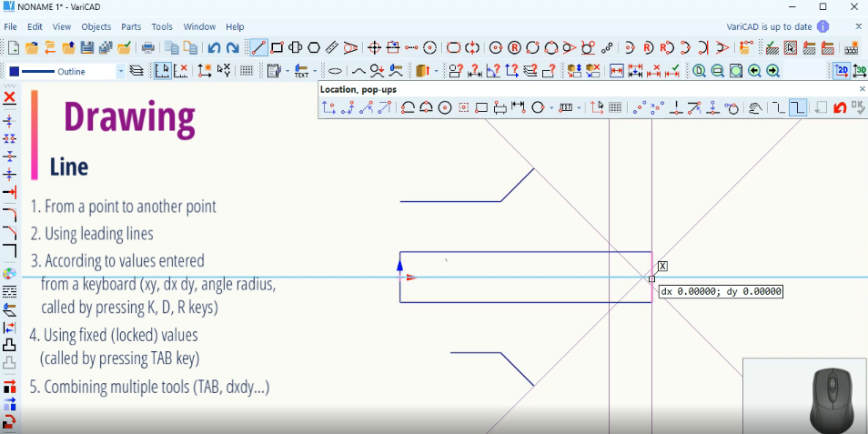The image size is (868, 434).
Task: Click the red undo arrow in pop-ups toolbar
Action: click(839, 107)
